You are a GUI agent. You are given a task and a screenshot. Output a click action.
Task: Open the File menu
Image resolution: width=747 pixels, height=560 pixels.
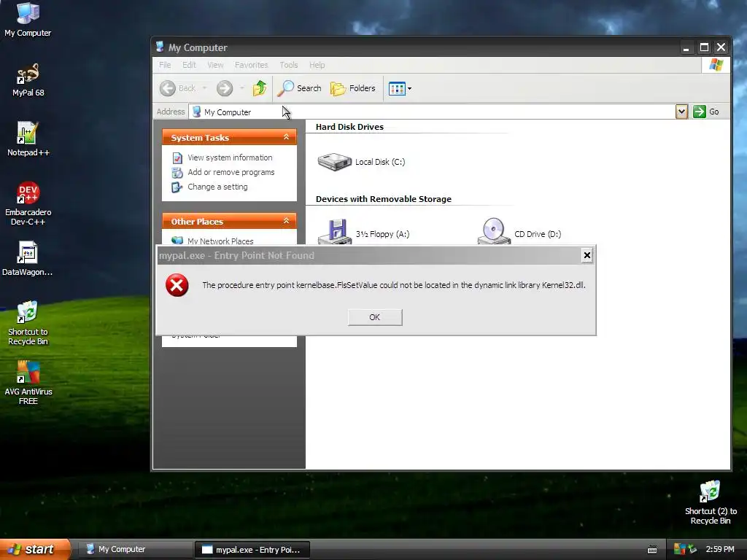[165, 65]
